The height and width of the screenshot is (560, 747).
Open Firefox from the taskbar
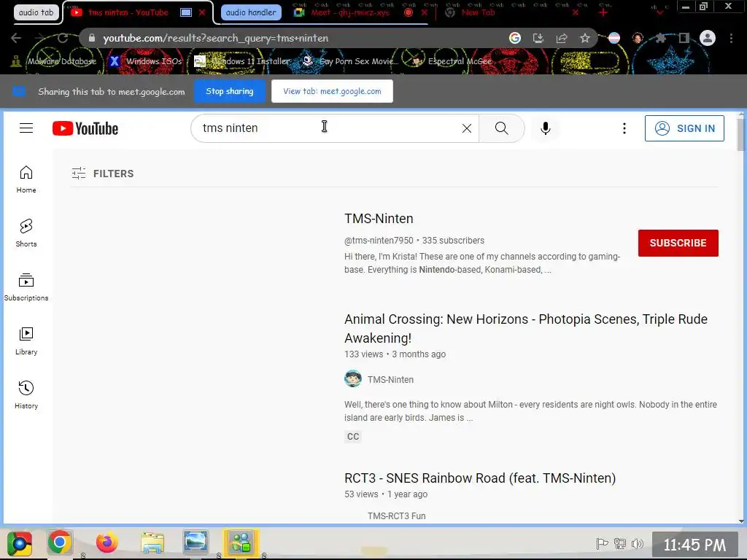(x=107, y=542)
